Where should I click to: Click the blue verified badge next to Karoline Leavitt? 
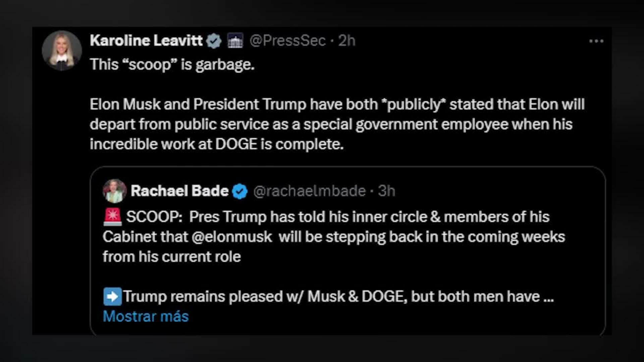tap(214, 41)
